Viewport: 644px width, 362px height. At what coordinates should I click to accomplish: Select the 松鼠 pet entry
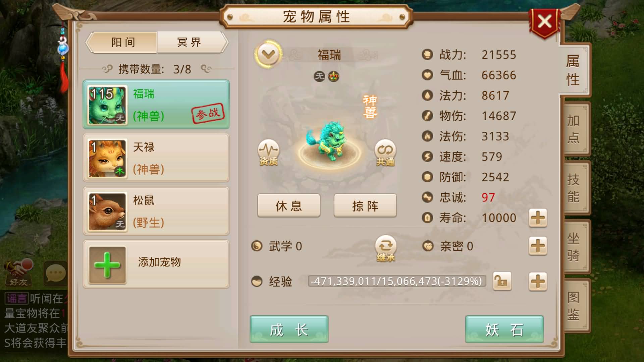[x=156, y=211]
